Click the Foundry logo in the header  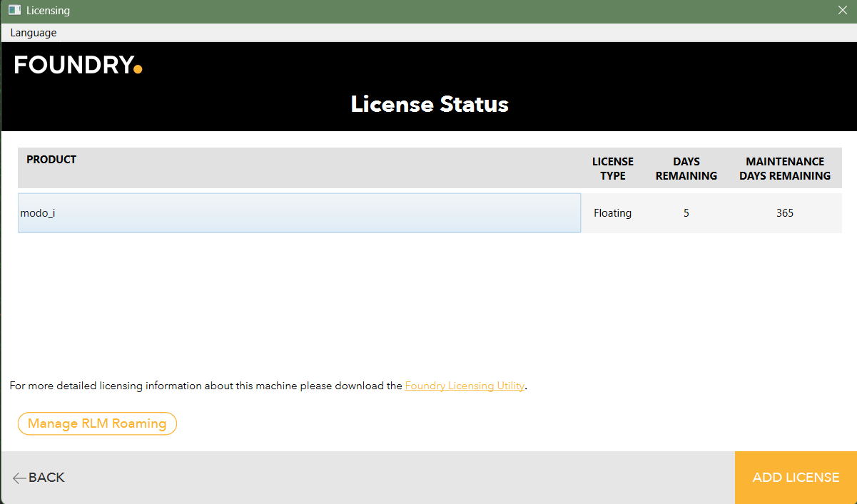(78, 65)
